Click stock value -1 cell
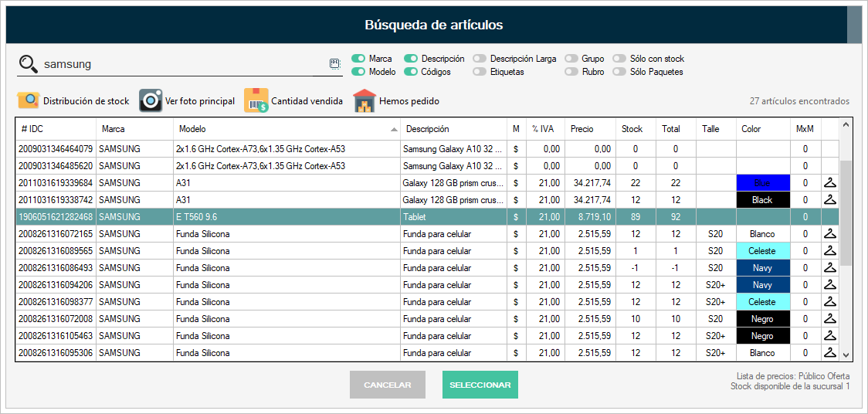The image size is (868, 414). (636, 268)
